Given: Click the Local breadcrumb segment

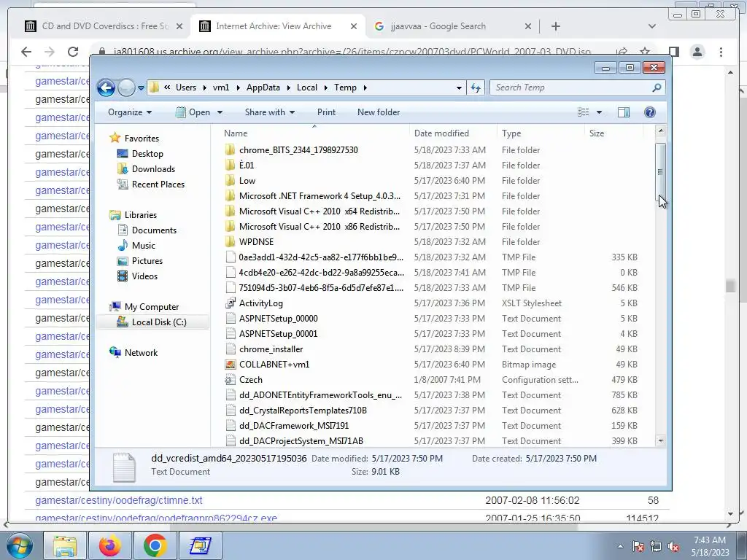Looking at the screenshot, I should tap(307, 87).
